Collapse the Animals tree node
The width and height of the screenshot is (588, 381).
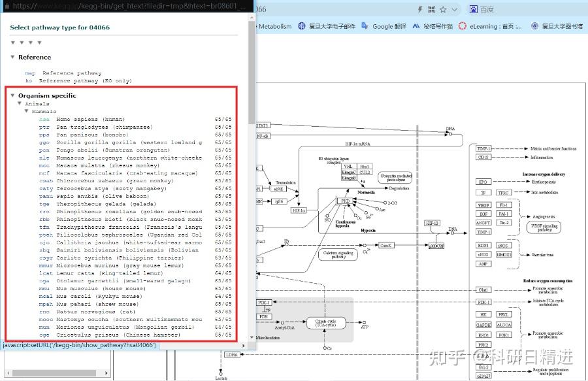click(x=20, y=103)
